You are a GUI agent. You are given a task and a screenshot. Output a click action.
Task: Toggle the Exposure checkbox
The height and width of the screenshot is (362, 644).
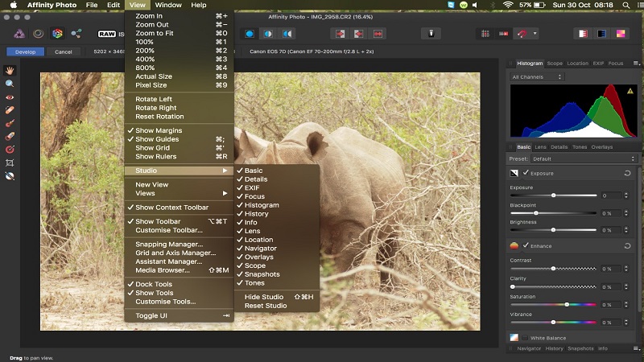tap(526, 173)
